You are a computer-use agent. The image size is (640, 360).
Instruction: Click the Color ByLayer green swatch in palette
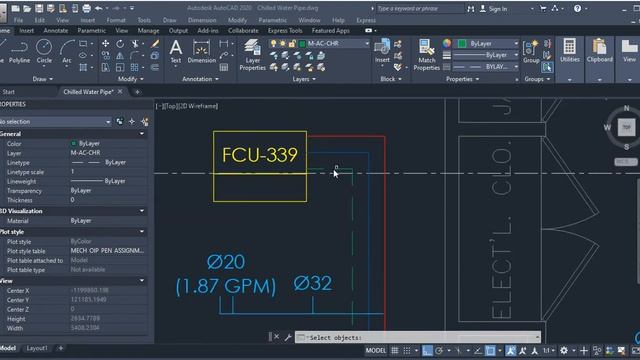[73, 143]
